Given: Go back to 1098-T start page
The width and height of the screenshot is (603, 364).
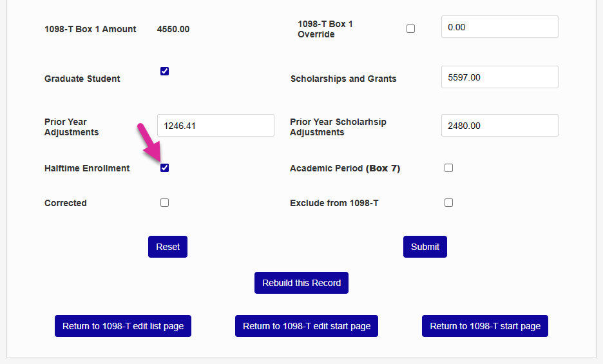Looking at the screenshot, I should (x=485, y=326).
